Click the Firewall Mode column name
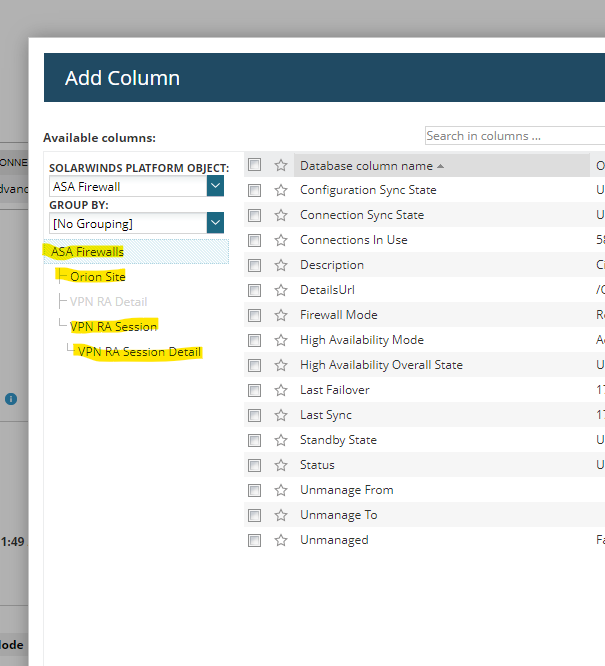The height and width of the screenshot is (666, 605). pyautogui.click(x=339, y=315)
